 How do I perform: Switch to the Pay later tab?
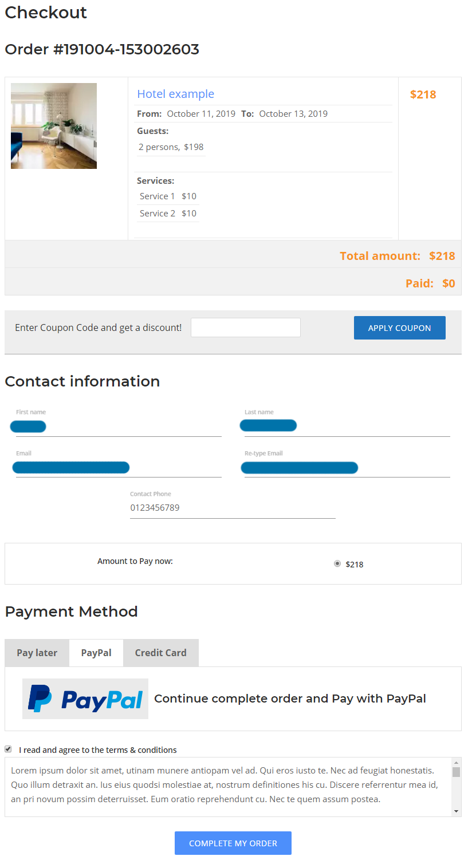(37, 653)
